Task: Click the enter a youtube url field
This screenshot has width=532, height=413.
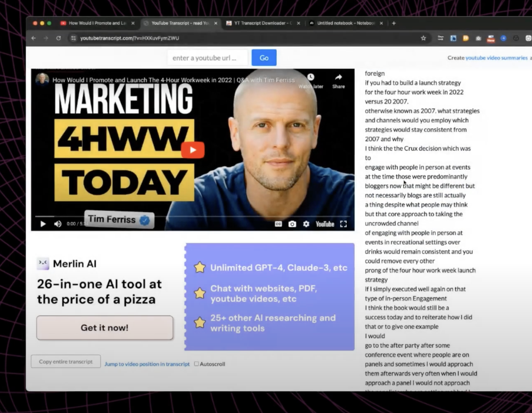Action: pyautogui.click(x=207, y=58)
